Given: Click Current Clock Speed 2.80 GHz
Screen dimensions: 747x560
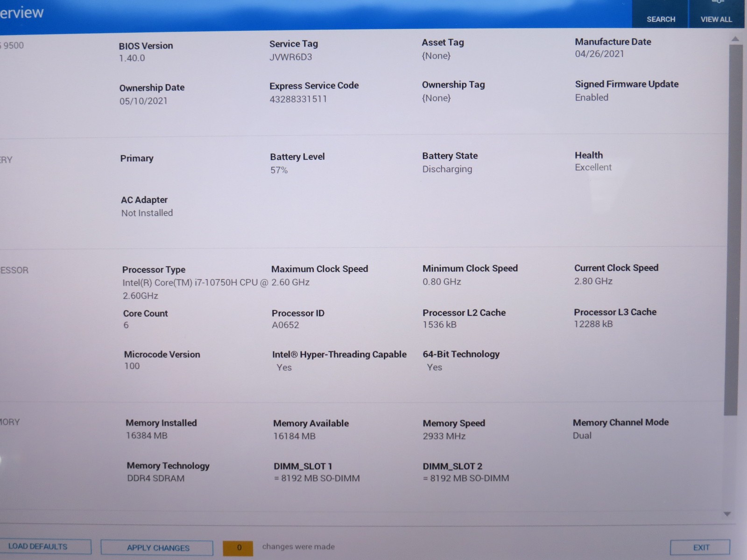Looking at the screenshot, I should (x=593, y=281).
